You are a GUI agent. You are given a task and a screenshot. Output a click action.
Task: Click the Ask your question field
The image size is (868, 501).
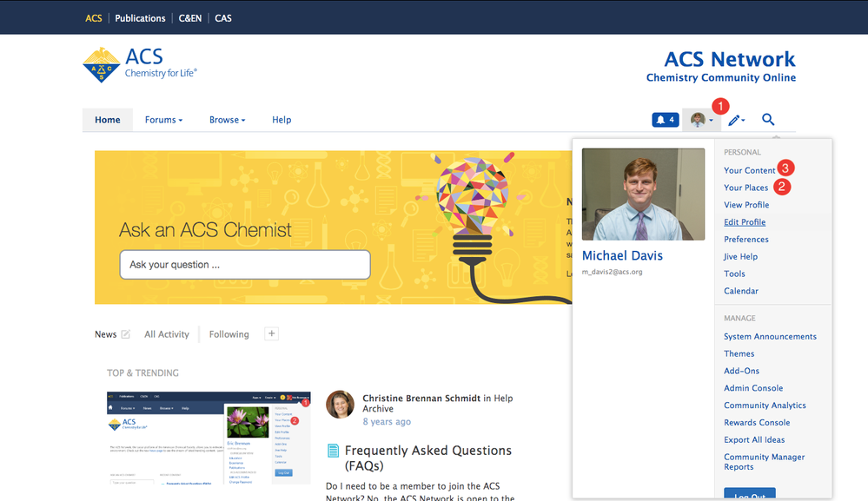pyautogui.click(x=245, y=265)
